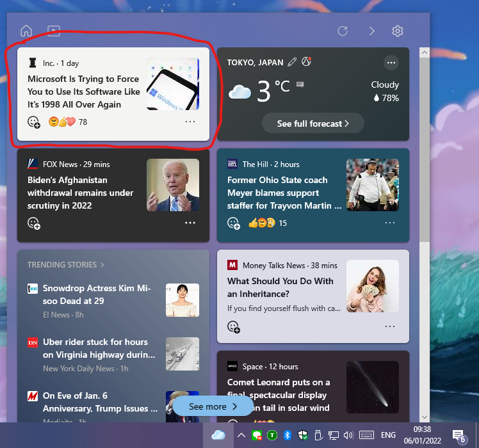The image size is (479, 448).
Task: Add a reaction to the Inc. article
Action: coord(34,122)
